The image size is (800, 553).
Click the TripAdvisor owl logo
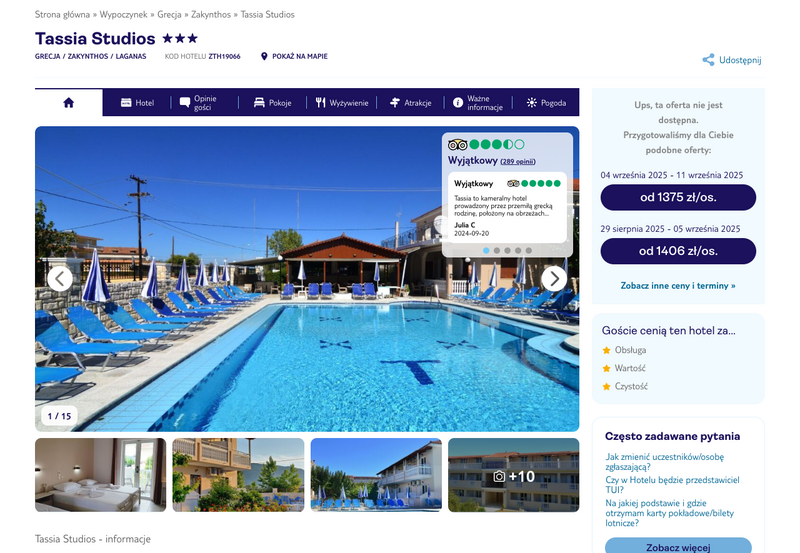pos(457,145)
